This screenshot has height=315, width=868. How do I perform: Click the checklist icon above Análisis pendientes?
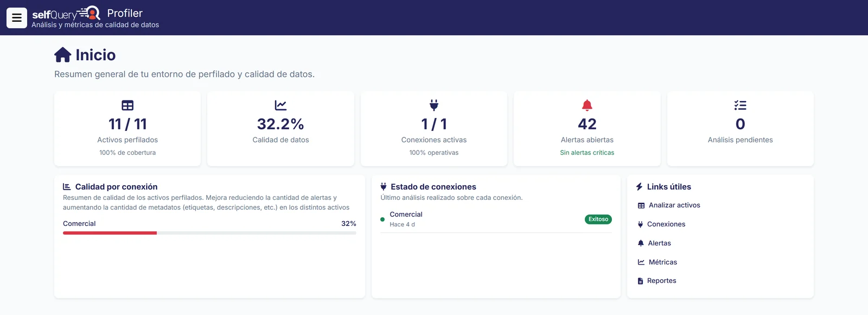(741, 105)
